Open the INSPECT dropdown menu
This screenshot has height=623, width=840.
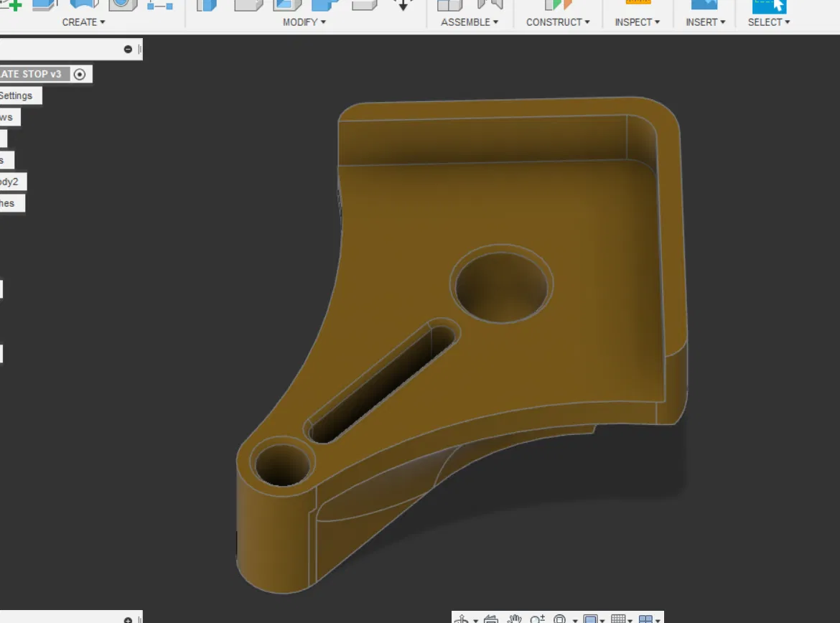pos(637,22)
